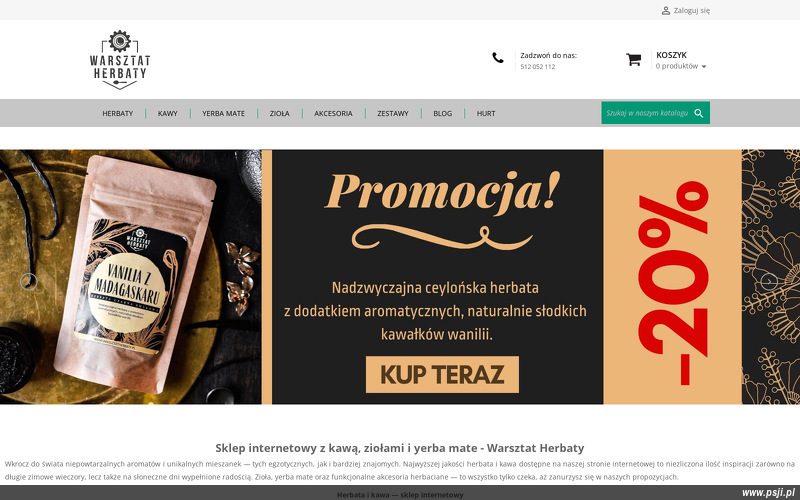This screenshot has width=800, height=500.
Task: Open the shopping cart icon
Action: 633,60
